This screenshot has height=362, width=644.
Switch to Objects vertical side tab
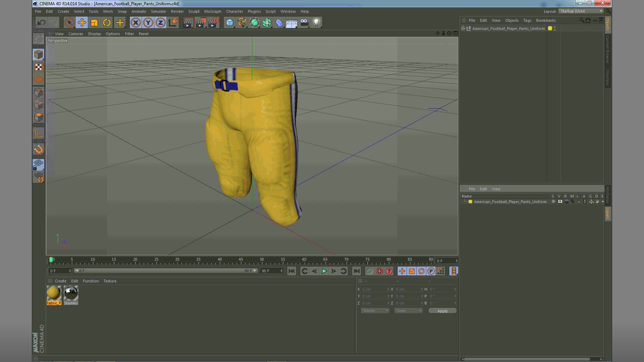click(x=607, y=25)
